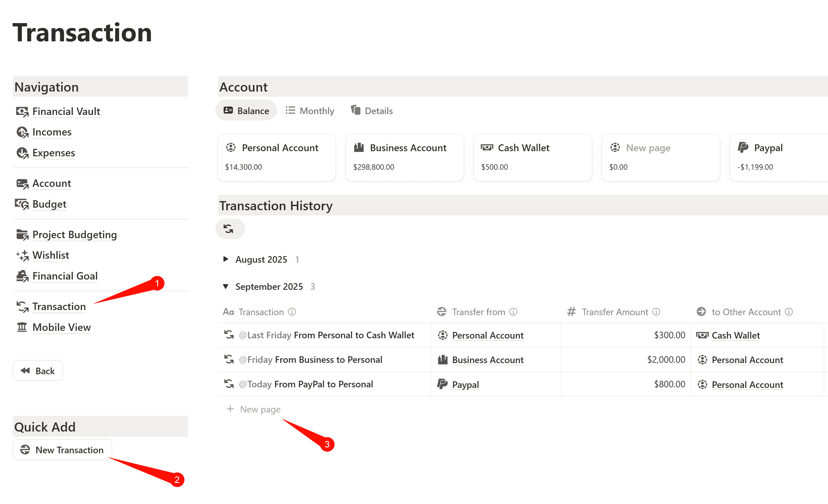Click the Transfer Amount info icon
The width and height of the screenshot is (828, 504).
656,312
